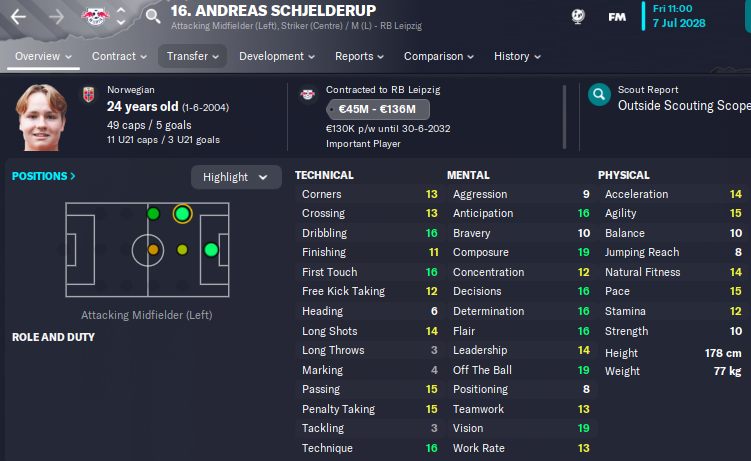Go forward with the right arrow icon
The height and width of the screenshot is (461, 751).
(x=56, y=17)
